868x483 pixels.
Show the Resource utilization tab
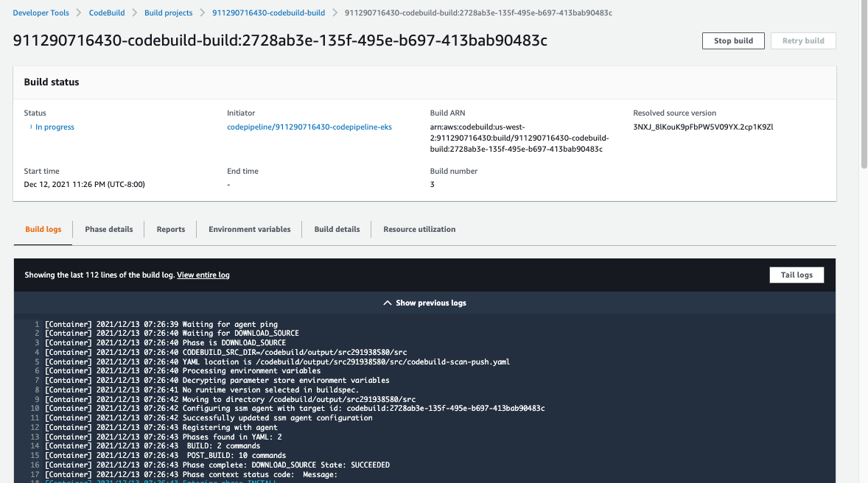pyautogui.click(x=419, y=229)
